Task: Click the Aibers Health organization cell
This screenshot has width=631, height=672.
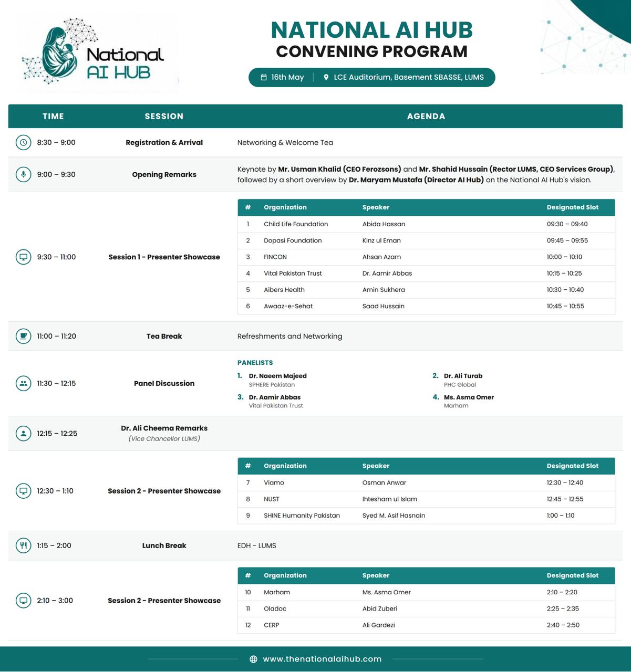Action: tap(284, 290)
